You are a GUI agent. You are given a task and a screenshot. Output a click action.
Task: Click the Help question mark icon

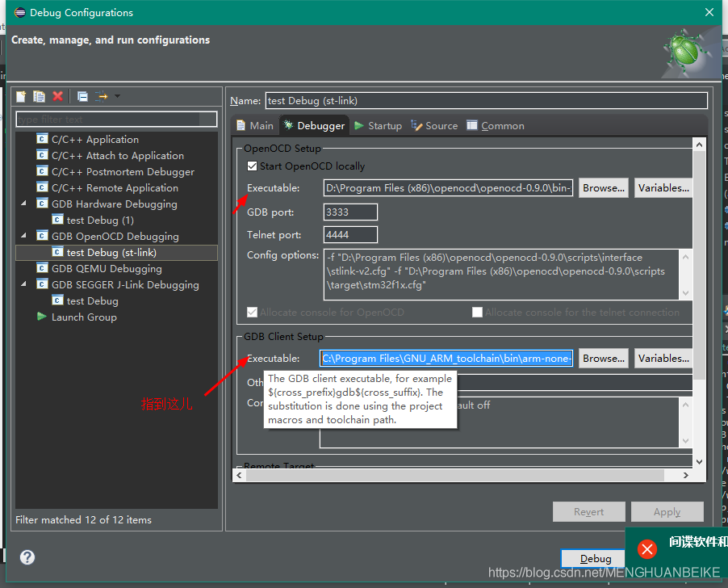pos(27,557)
